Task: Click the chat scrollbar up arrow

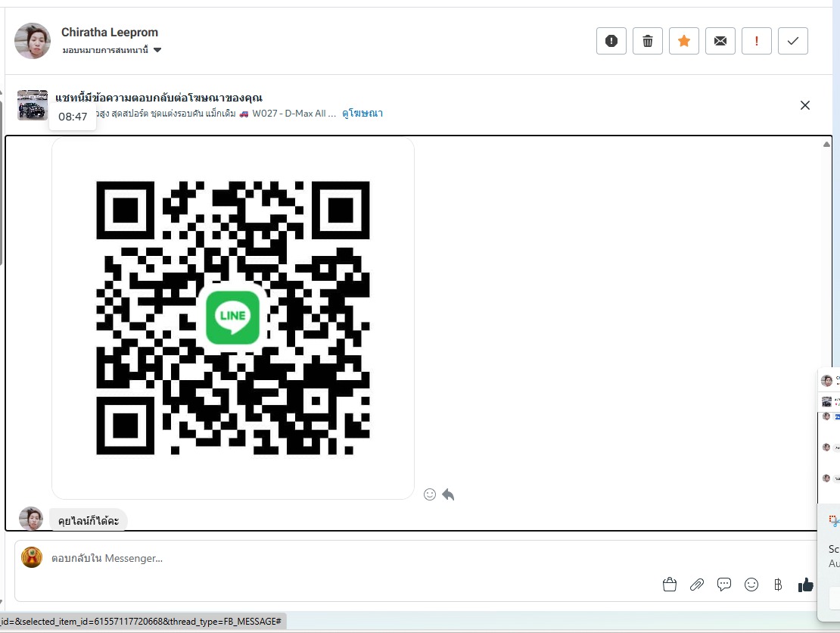Action: (826, 144)
